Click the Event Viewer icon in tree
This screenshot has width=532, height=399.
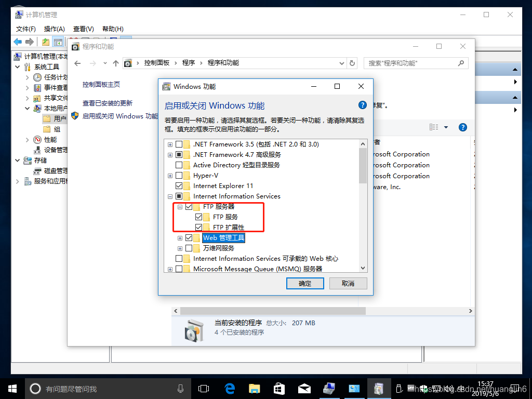point(37,88)
